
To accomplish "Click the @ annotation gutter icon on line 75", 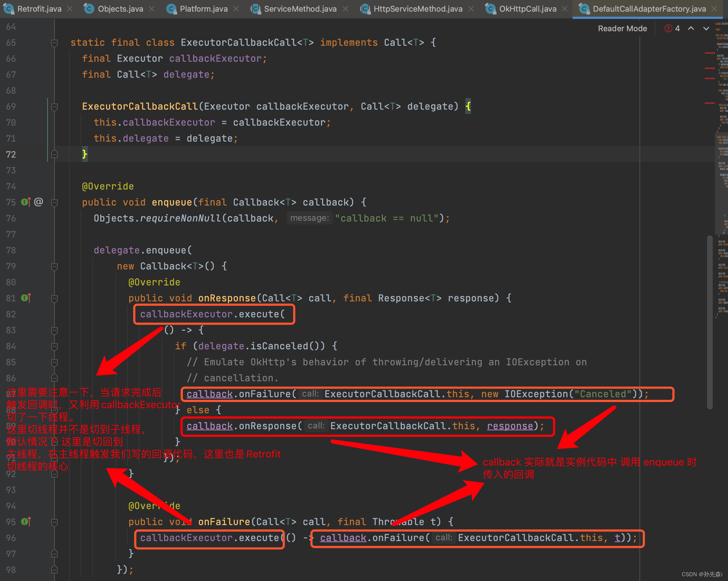I will pos(38,202).
